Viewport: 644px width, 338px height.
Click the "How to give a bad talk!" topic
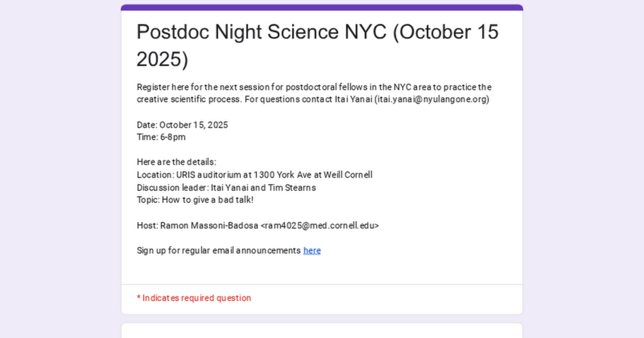pyautogui.click(x=207, y=200)
